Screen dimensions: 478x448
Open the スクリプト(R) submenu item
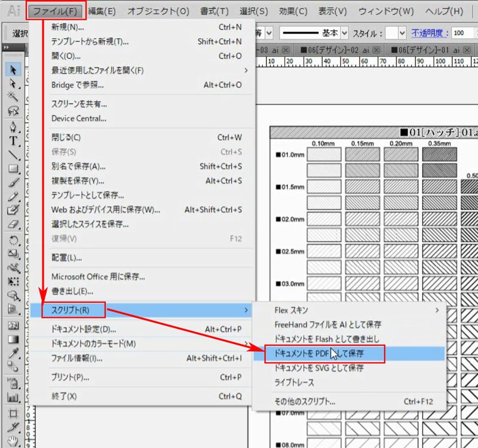pyautogui.click(x=142, y=310)
